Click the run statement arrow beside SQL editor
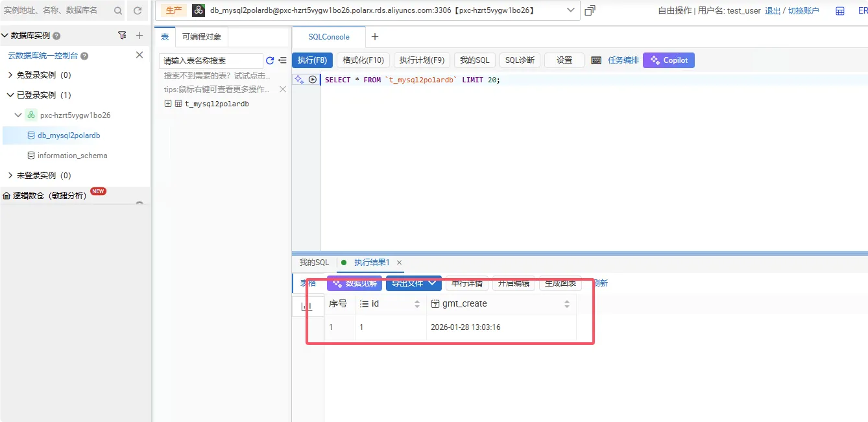Image resolution: width=868 pixels, height=422 pixels. (x=313, y=78)
